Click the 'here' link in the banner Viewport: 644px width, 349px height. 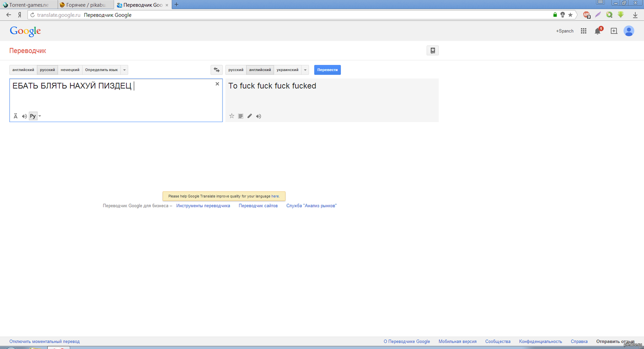click(275, 196)
